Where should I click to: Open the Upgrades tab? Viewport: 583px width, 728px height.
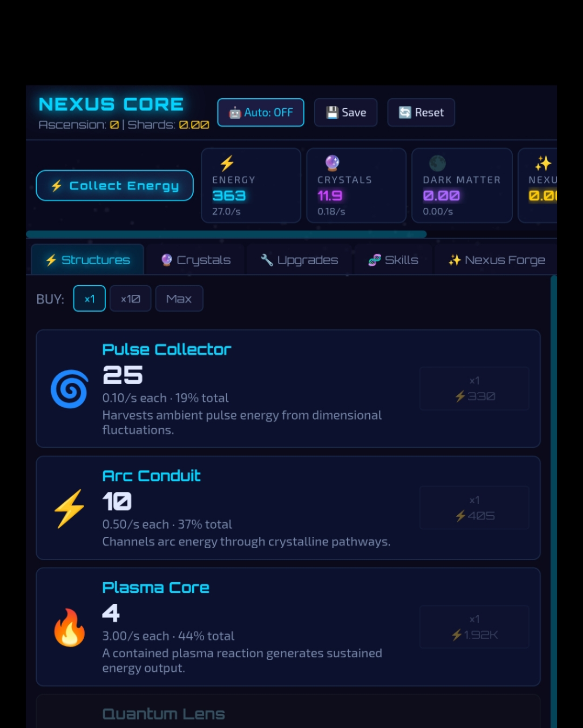(x=299, y=260)
